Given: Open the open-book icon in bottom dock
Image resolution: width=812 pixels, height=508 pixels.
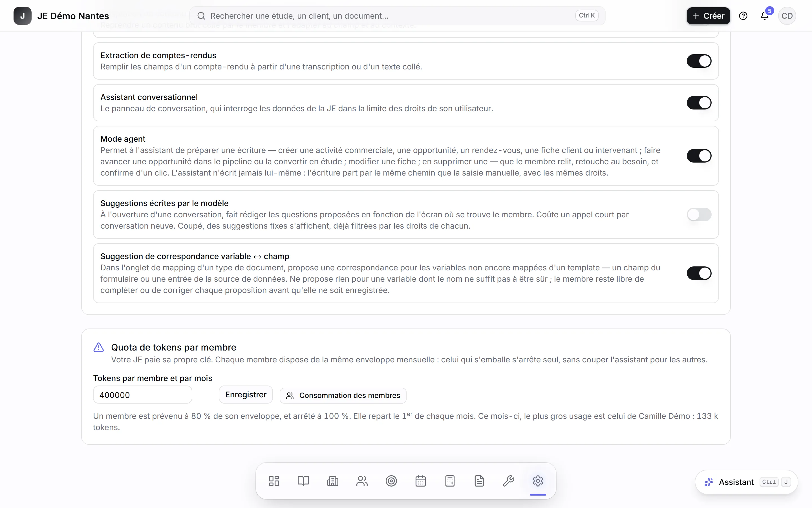Looking at the screenshot, I should pyautogui.click(x=303, y=481).
